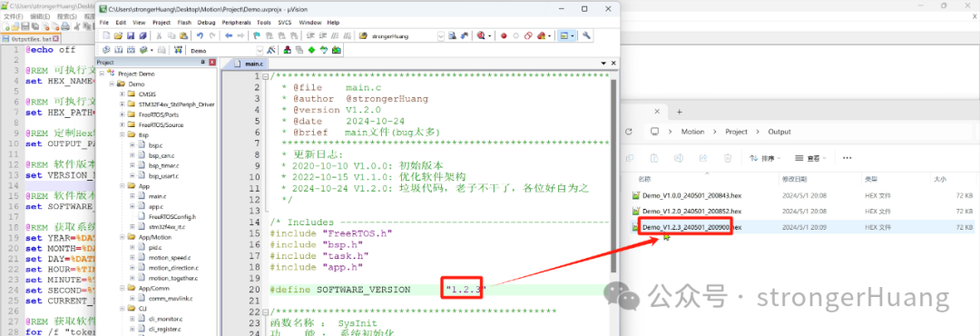Open Explorer more options ellipsis
The height and width of the screenshot is (336, 980).
(x=848, y=158)
